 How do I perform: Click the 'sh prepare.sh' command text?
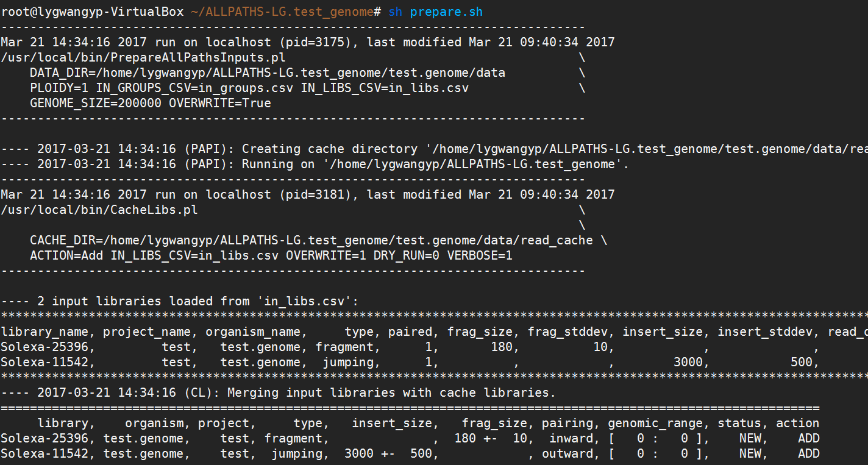(435, 12)
